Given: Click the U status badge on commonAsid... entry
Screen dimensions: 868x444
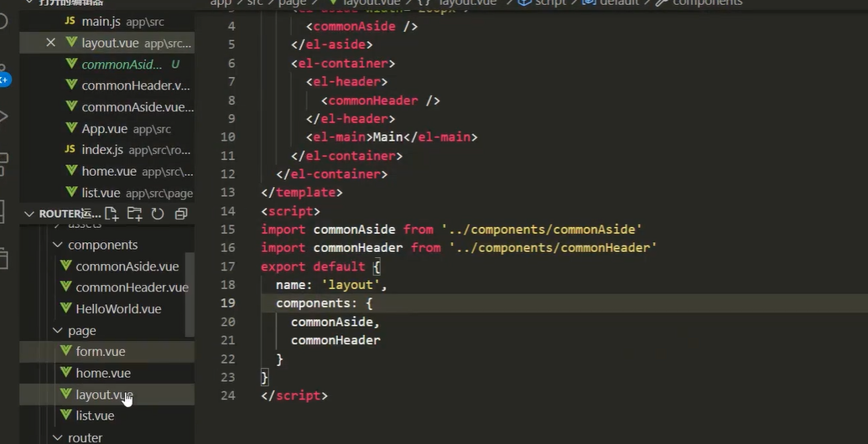Looking at the screenshot, I should pyautogui.click(x=175, y=65).
